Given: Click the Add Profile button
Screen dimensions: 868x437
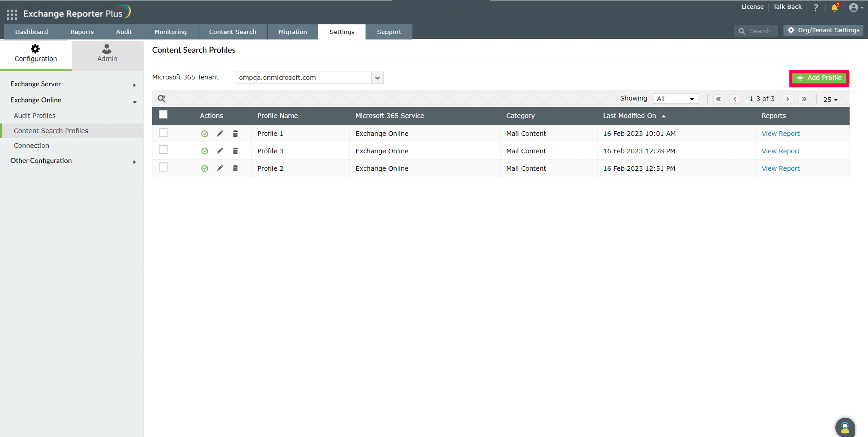Looking at the screenshot, I should [x=819, y=78].
